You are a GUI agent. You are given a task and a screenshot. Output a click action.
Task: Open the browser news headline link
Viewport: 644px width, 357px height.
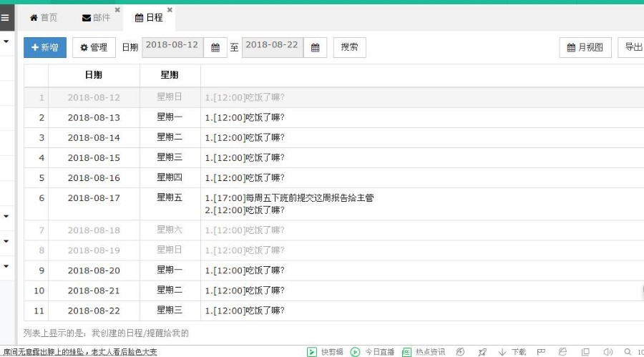pyautogui.click(x=80, y=352)
